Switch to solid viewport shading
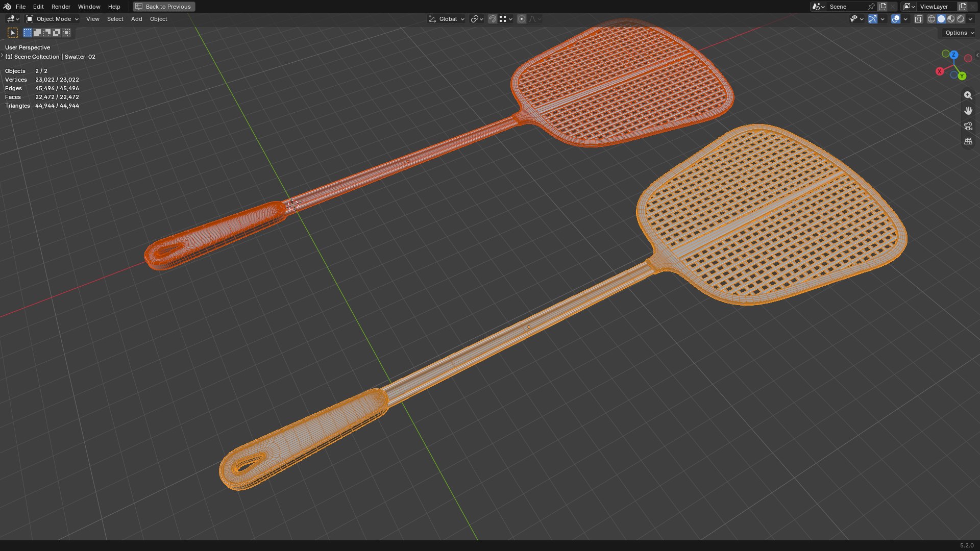980x551 pixels. point(941,19)
